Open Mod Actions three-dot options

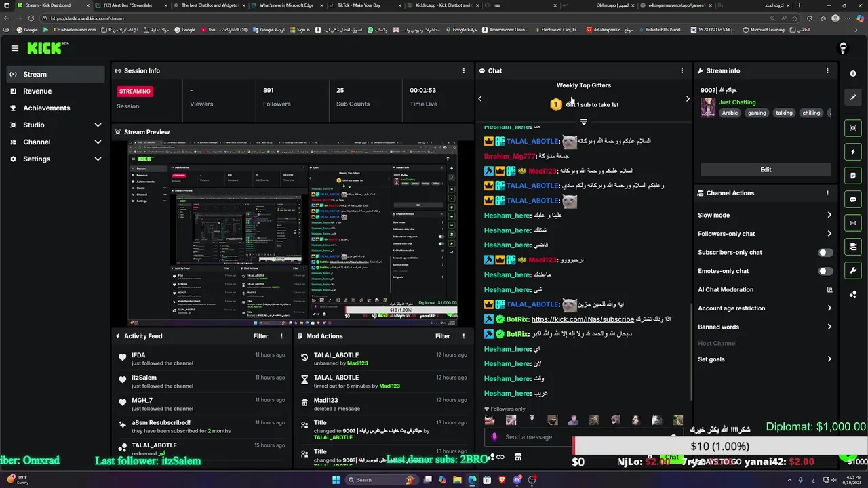464,336
